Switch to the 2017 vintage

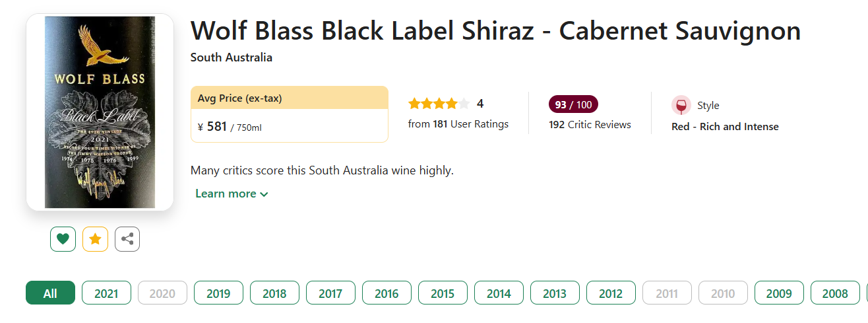coord(330,293)
